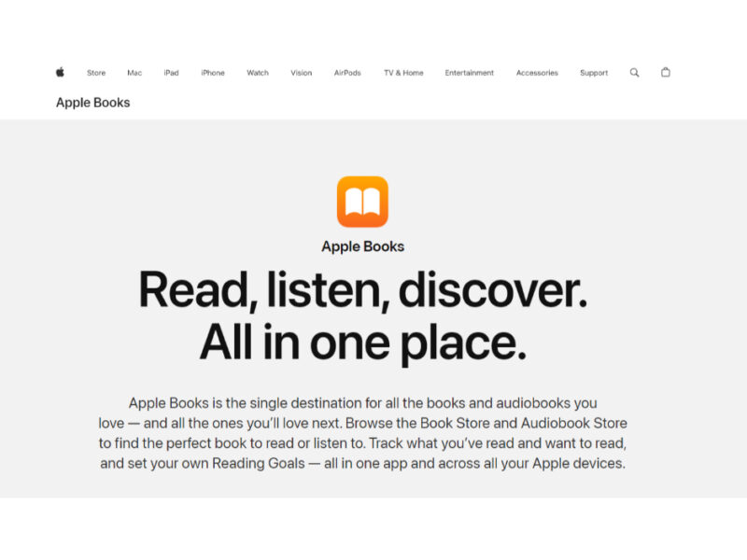Click the Apple logo icon
Viewport: 747px width, 560px height.
(x=60, y=73)
